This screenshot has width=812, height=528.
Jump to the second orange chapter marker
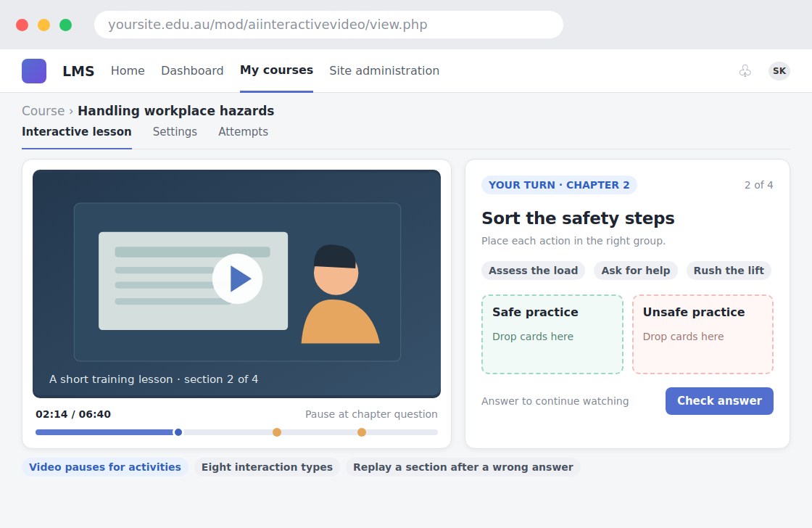coord(362,432)
